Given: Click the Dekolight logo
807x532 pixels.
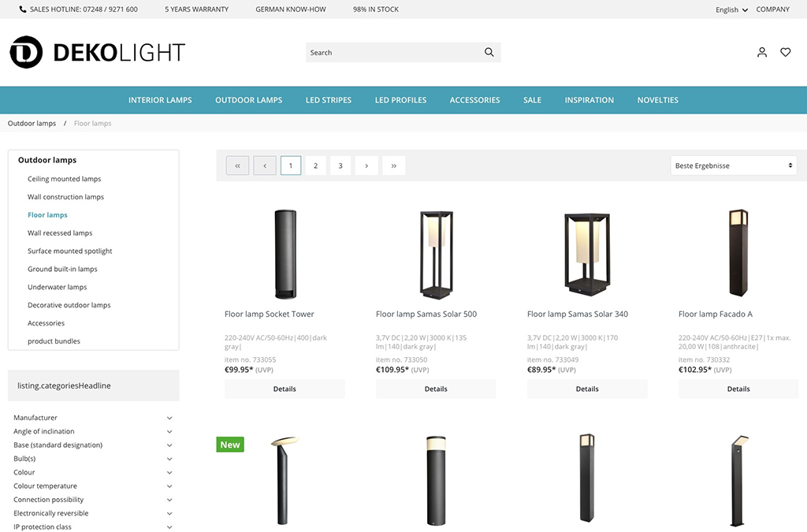Looking at the screenshot, I should pos(98,52).
